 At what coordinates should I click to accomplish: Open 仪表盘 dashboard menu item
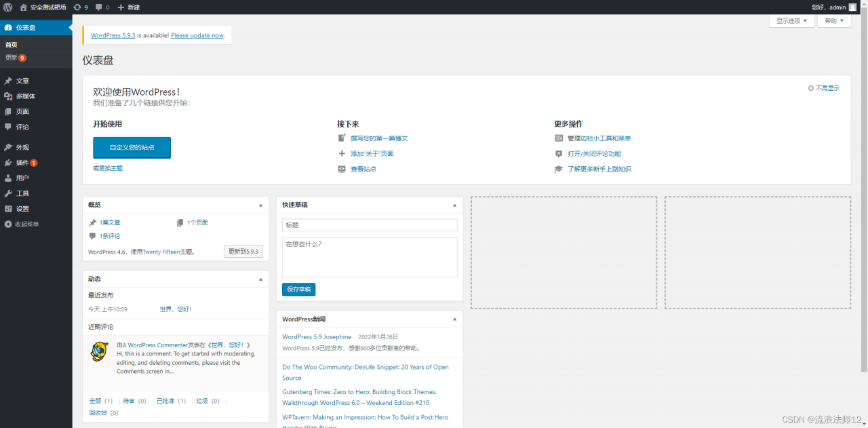[x=36, y=28]
